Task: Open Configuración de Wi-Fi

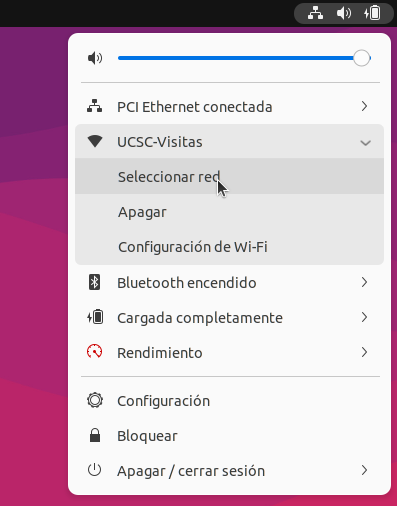Action: pyautogui.click(x=229, y=247)
